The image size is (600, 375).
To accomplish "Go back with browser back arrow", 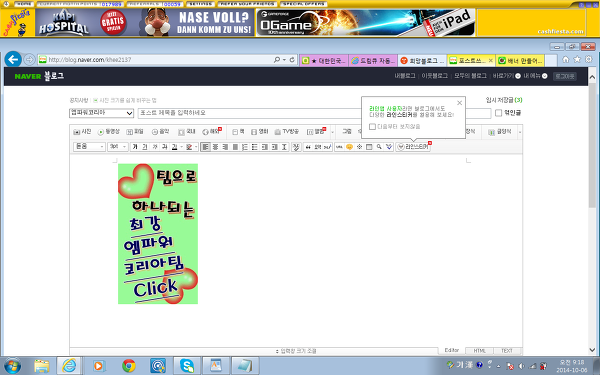I will point(13,59).
